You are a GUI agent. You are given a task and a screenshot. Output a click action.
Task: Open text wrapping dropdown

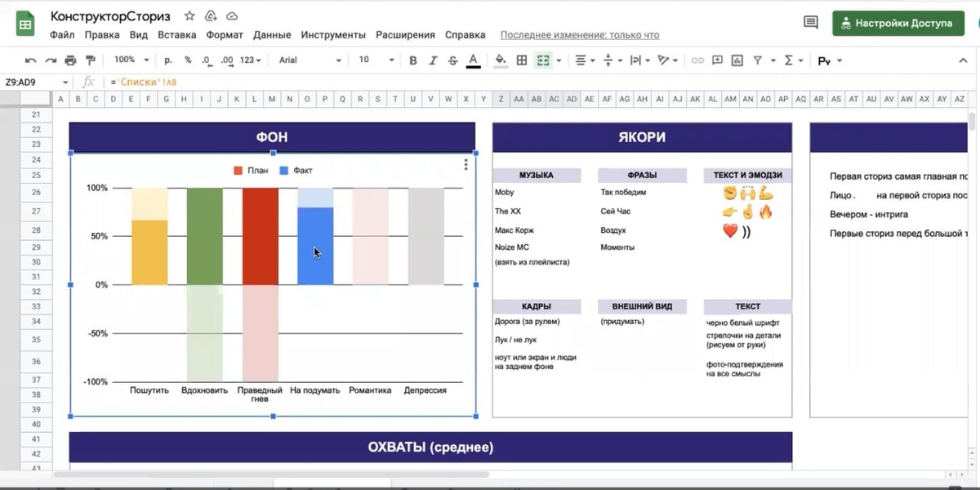point(639,60)
